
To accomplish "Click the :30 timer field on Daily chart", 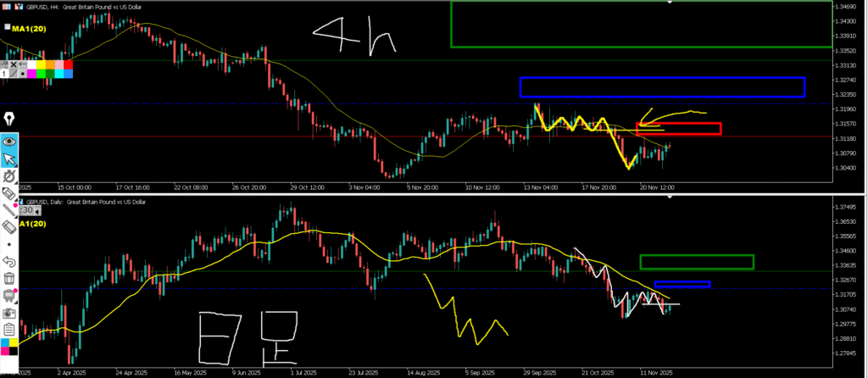I will coord(26,211).
